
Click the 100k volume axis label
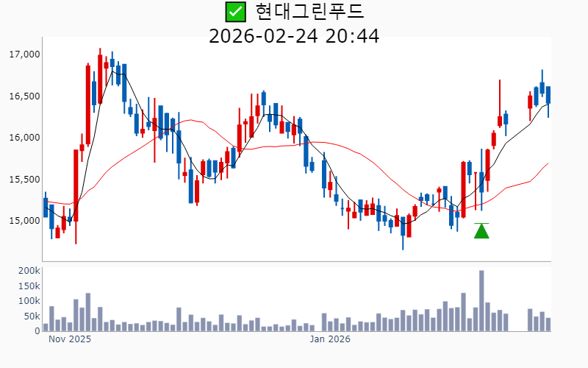pos(29,301)
